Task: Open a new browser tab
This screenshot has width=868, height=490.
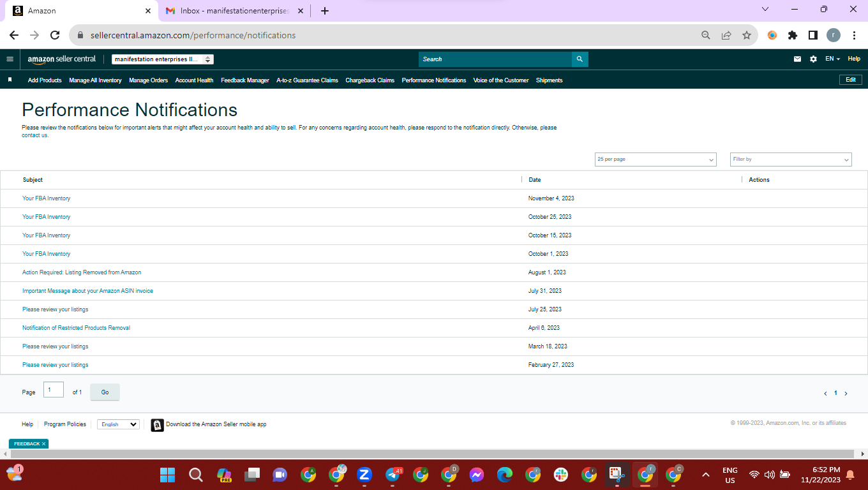Action: [x=325, y=11]
